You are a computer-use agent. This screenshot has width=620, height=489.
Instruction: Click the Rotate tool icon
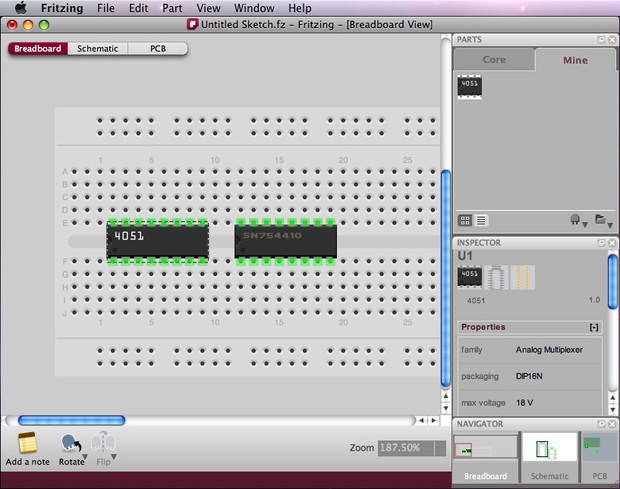tap(71, 443)
